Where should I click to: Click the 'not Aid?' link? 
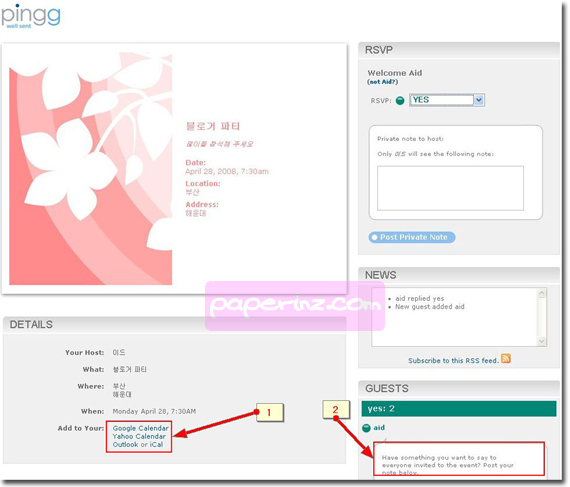pyautogui.click(x=382, y=82)
